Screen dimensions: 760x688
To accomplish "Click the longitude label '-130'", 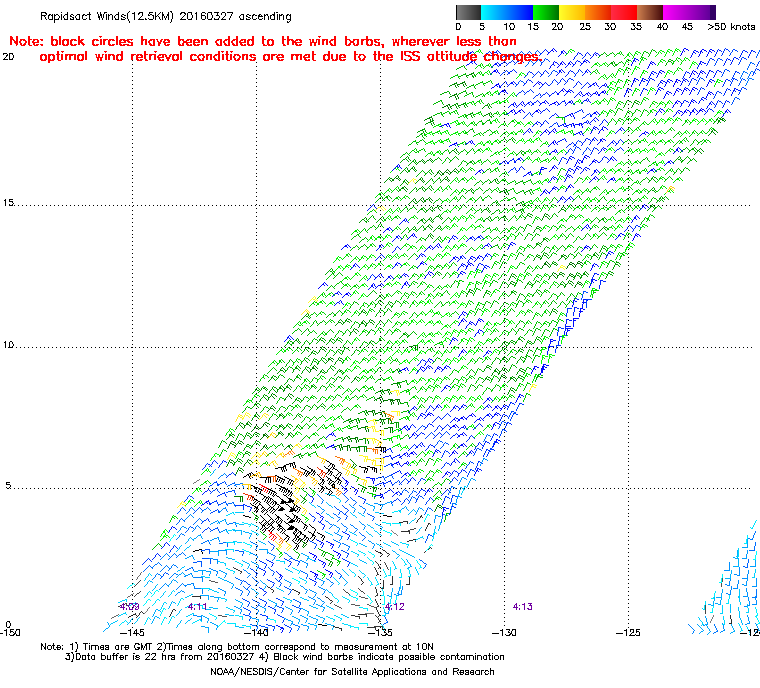I will coord(504,633).
